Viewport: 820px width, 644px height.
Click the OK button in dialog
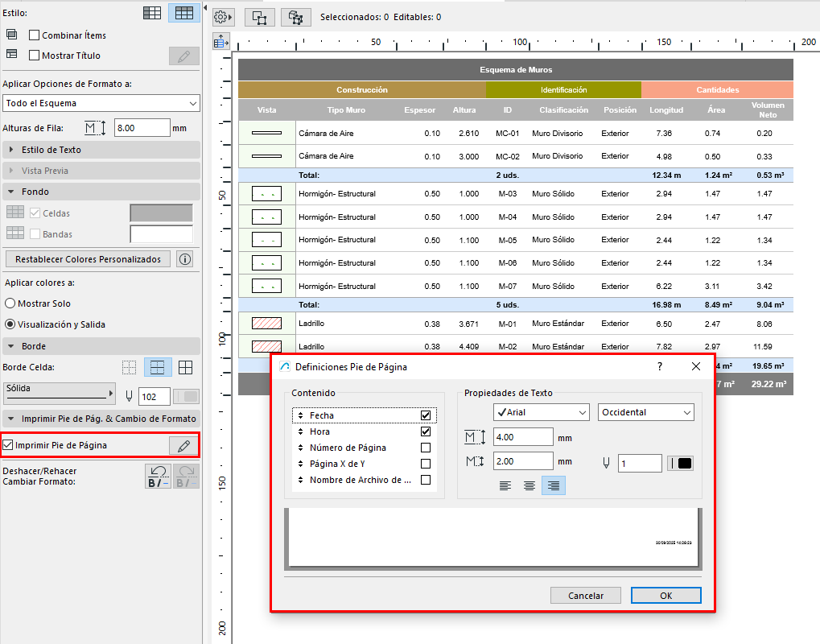click(x=665, y=596)
